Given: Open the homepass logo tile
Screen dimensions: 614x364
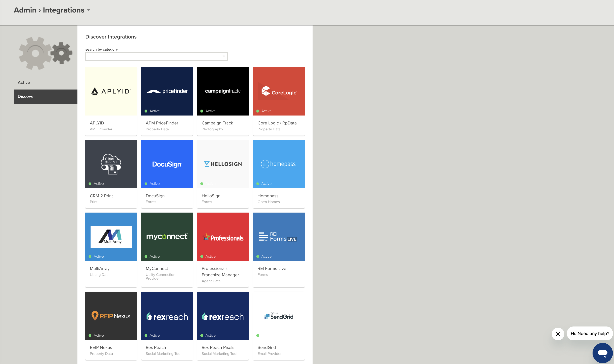Looking at the screenshot, I should click(279, 164).
